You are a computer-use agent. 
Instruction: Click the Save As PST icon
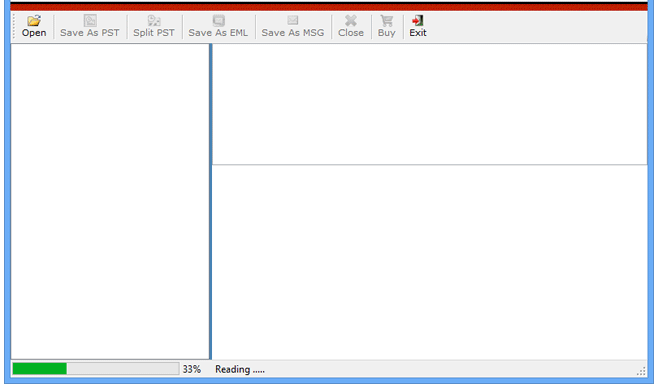[x=90, y=20]
